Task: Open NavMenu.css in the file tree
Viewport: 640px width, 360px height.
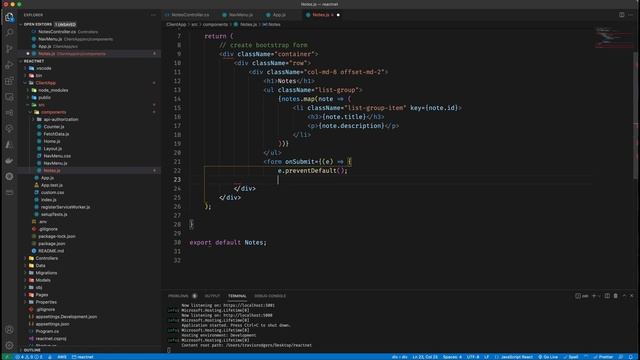Action: 57,156
